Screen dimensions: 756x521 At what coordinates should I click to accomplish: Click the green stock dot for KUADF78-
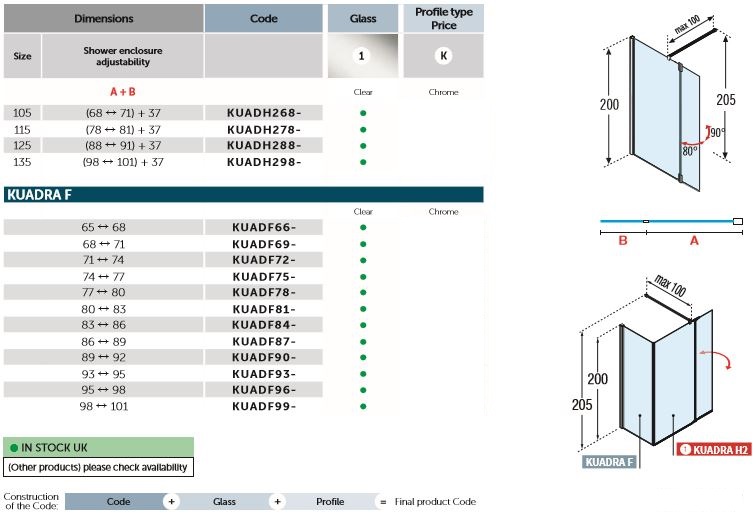[363, 293]
